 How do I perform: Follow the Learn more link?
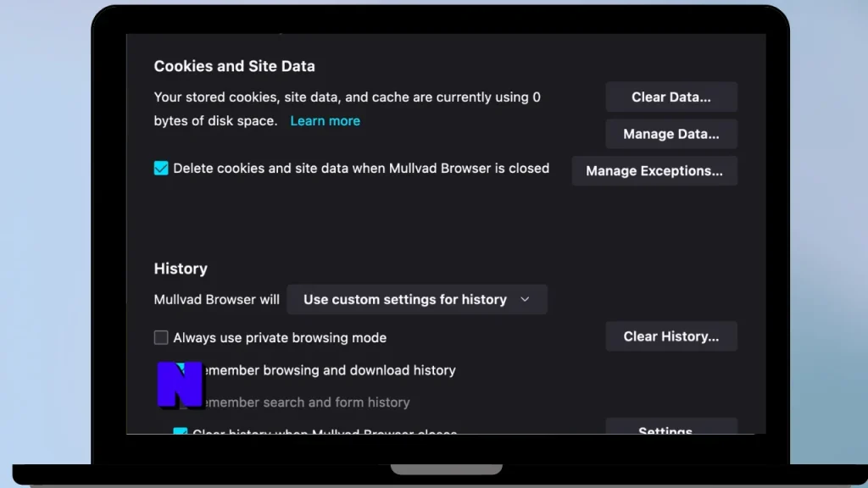pos(325,120)
